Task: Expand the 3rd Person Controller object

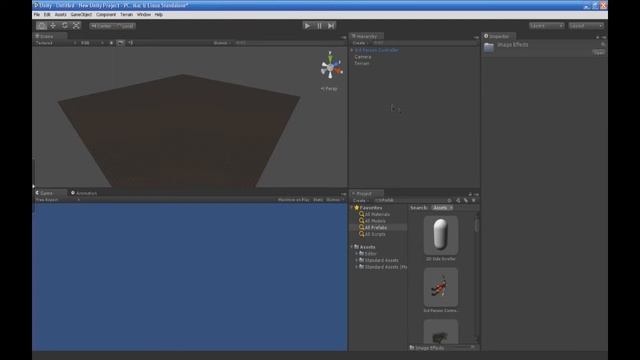Action: pos(352,50)
